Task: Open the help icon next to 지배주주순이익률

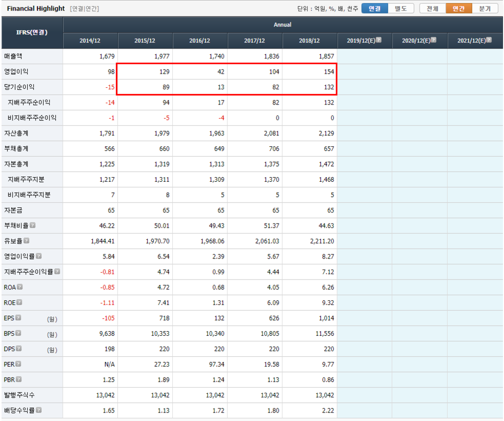Action: (x=57, y=271)
